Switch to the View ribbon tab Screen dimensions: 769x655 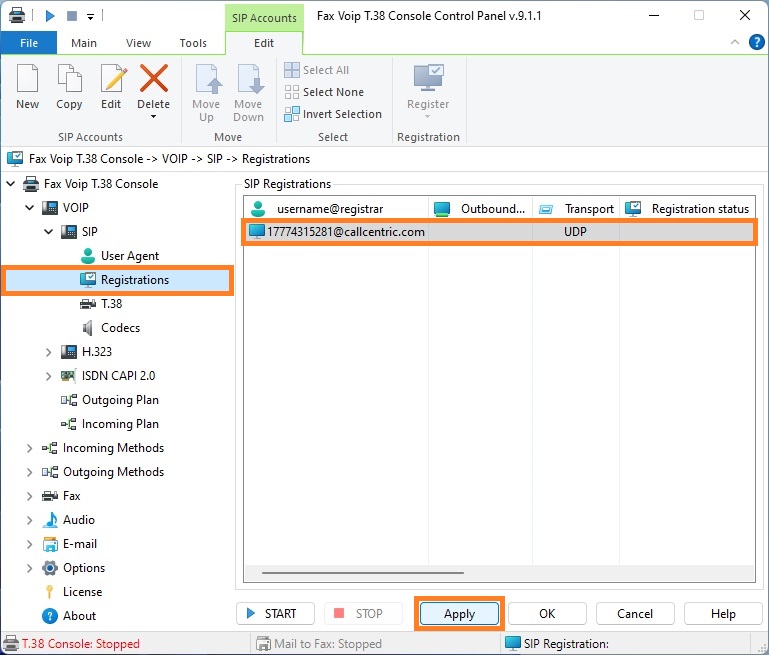pyautogui.click(x=138, y=43)
